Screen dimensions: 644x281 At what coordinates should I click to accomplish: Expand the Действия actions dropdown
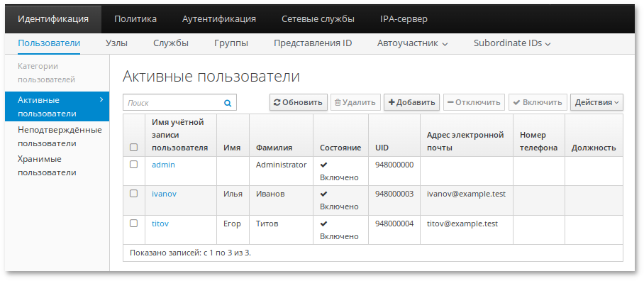596,102
